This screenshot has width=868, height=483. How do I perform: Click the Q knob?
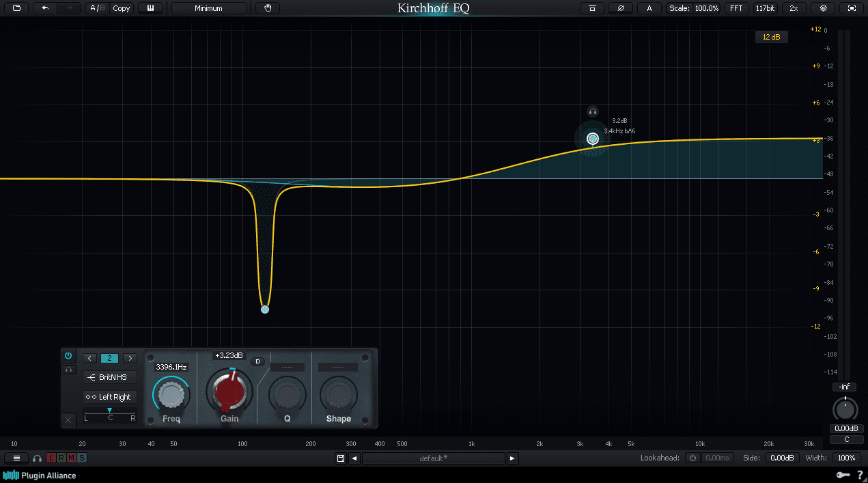click(287, 394)
